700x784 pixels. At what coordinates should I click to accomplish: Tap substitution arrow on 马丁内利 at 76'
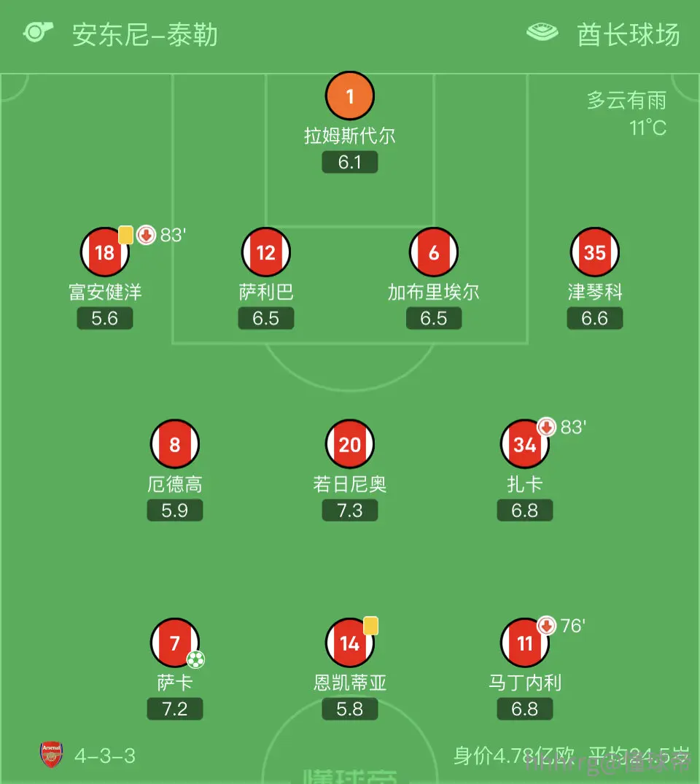546,625
